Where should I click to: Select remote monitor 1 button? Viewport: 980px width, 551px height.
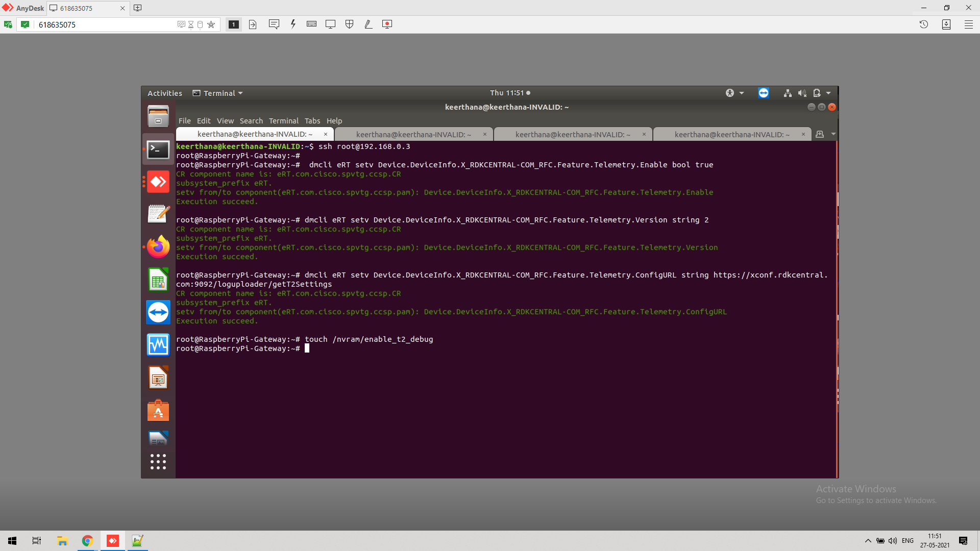coord(234,24)
